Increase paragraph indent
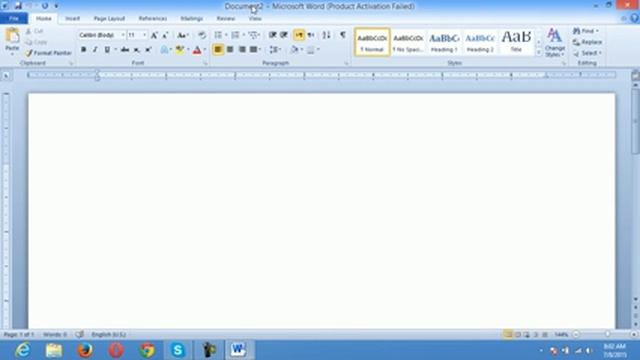The height and width of the screenshot is (360, 640). [x=284, y=35]
